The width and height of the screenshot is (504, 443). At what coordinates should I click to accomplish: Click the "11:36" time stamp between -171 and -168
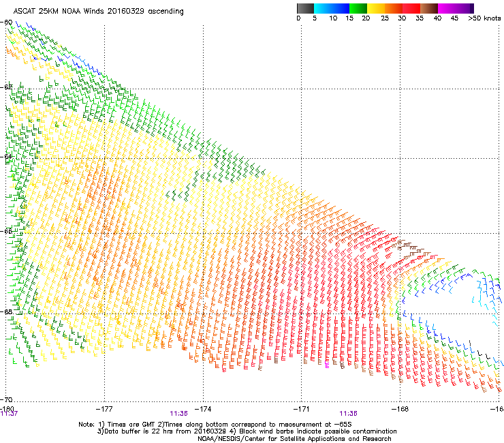pyautogui.click(x=348, y=414)
